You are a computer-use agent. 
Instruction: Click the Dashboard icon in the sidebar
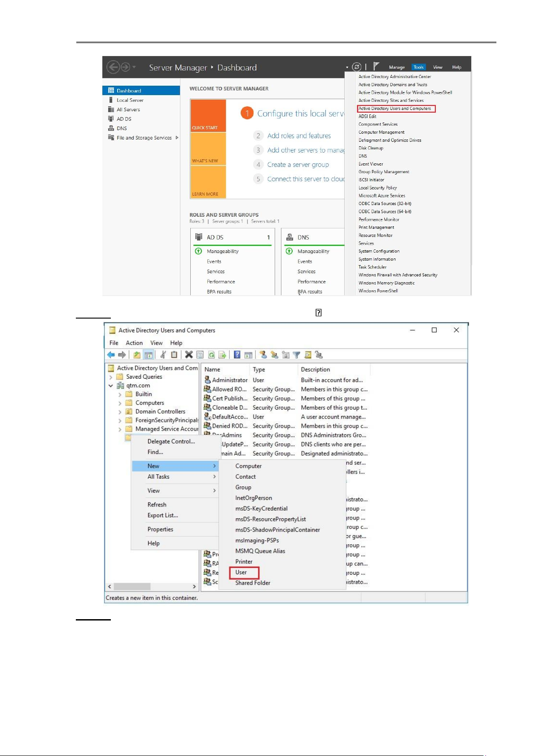point(111,91)
